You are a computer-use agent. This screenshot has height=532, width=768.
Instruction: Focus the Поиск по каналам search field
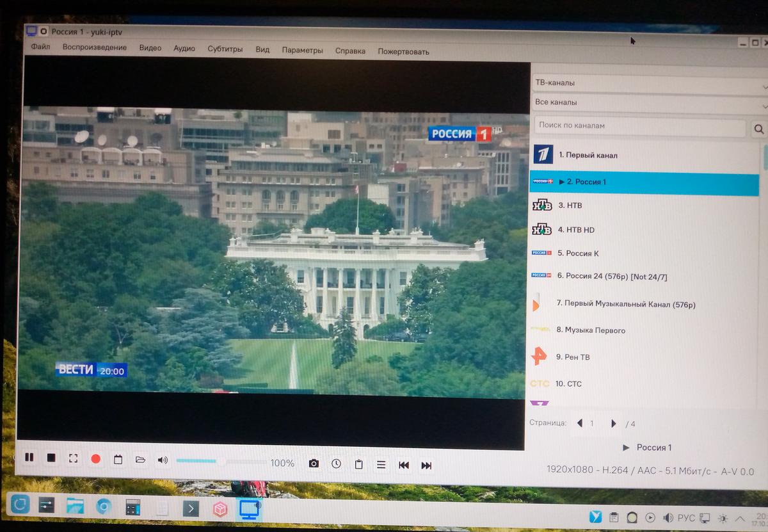(x=640, y=125)
